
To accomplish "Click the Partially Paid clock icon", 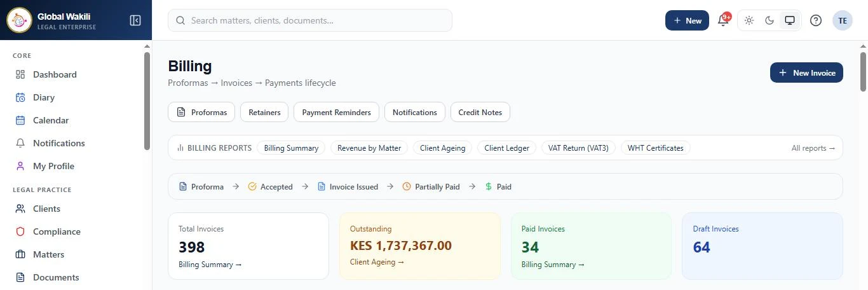I will tap(407, 187).
